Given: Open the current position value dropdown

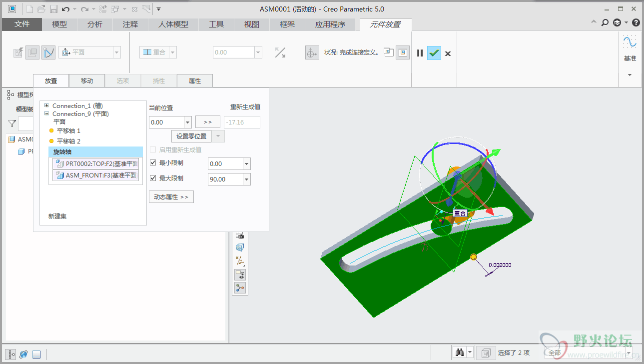Looking at the screenshot, I should pos(188,122).
